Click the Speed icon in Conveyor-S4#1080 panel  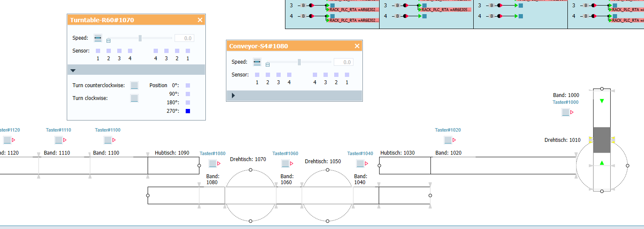pos(257,62)
